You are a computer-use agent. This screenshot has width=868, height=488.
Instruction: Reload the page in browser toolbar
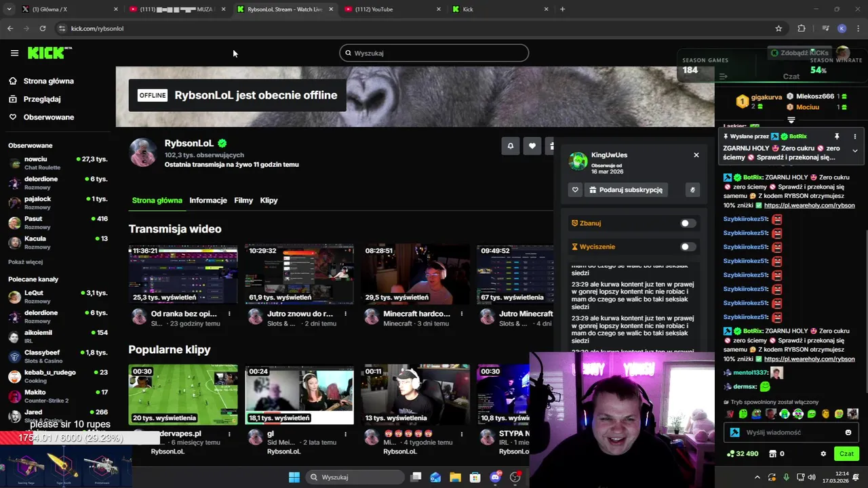pyautogui.click(x=43, y=28)
